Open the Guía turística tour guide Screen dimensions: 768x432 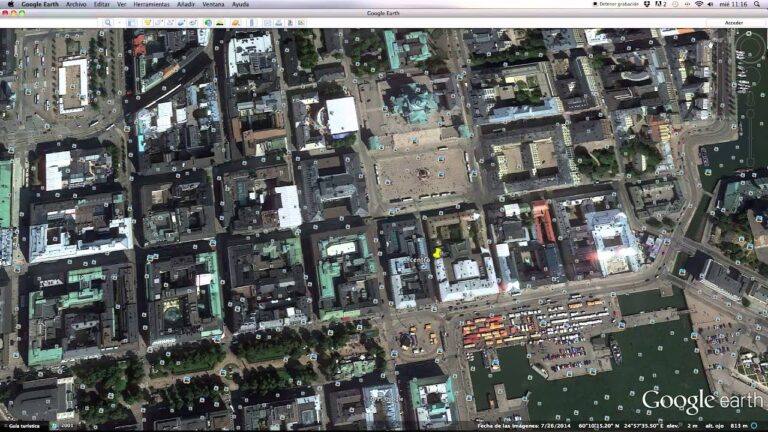coord(24,426)
